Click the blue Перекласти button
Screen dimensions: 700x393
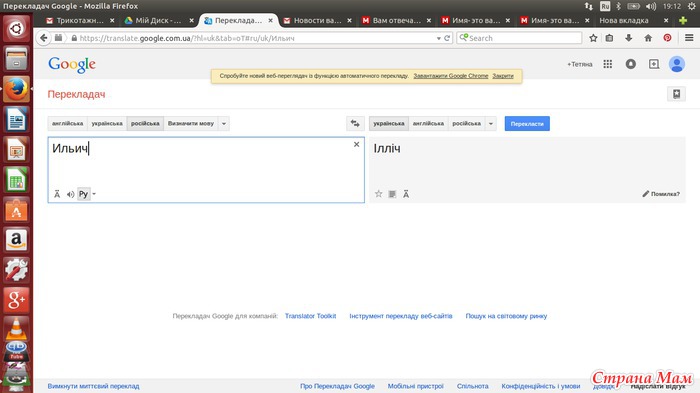tap(527, 124)
